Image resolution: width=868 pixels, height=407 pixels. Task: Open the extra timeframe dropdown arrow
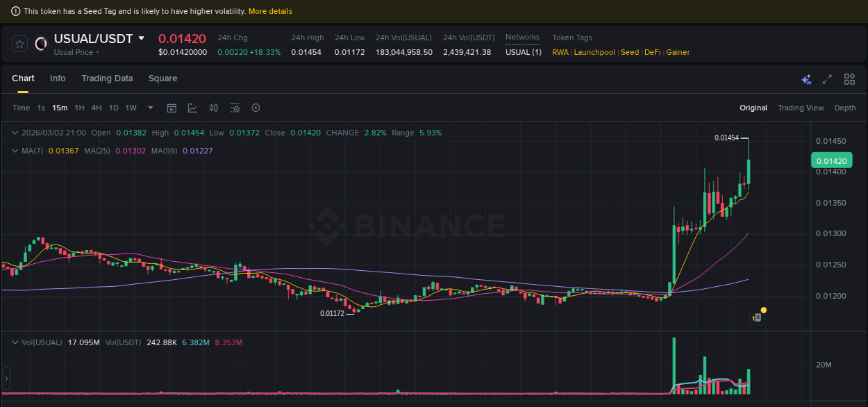pyautogui.click(x=150, y=108)
